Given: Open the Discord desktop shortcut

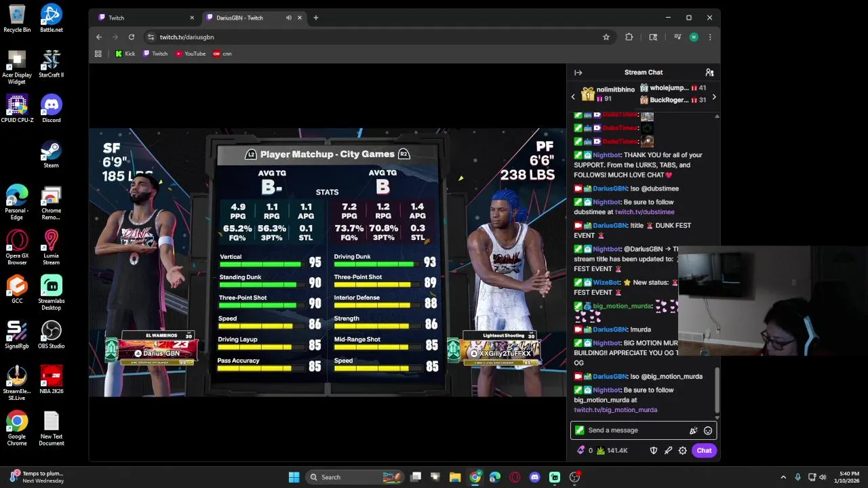Looking at the screenshot, I should (x=51, y=108).
